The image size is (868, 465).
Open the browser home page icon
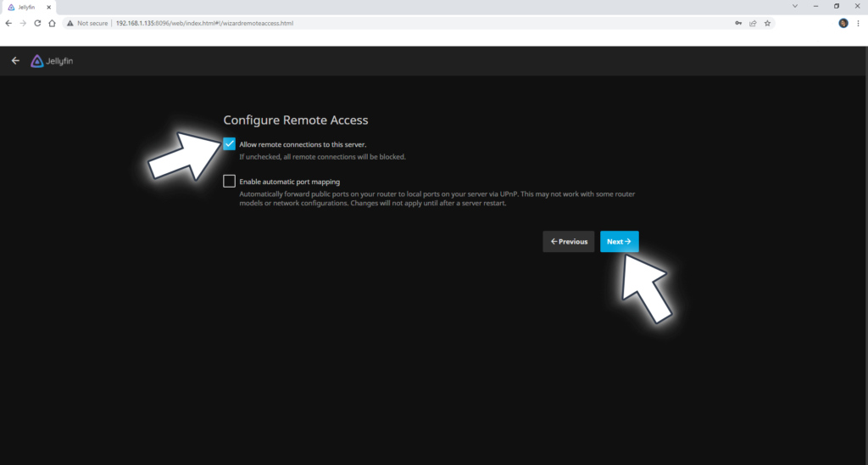pyautogui.click(x=52, y=23)
